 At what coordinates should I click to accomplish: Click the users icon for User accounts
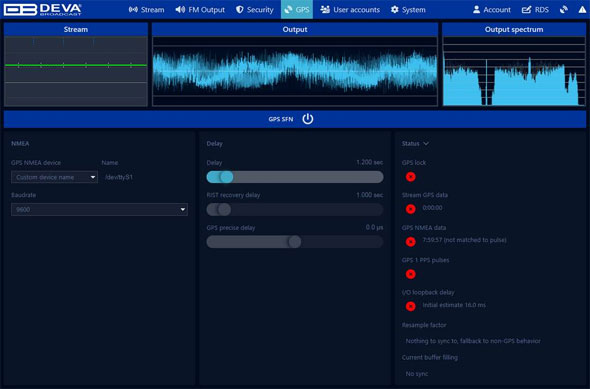coord(325,9)
